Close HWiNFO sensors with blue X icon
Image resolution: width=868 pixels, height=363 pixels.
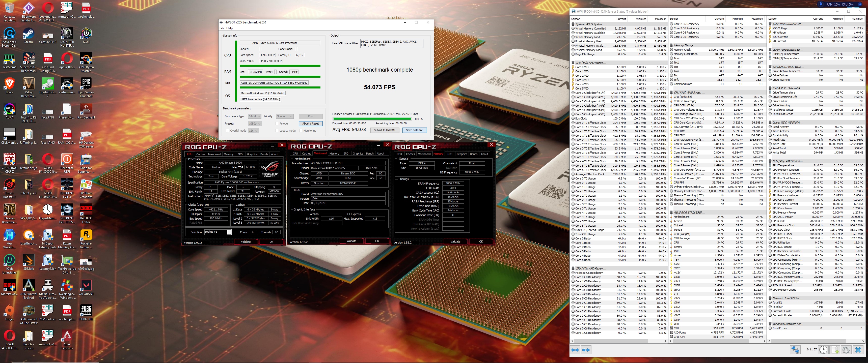[x=858, y=350]
